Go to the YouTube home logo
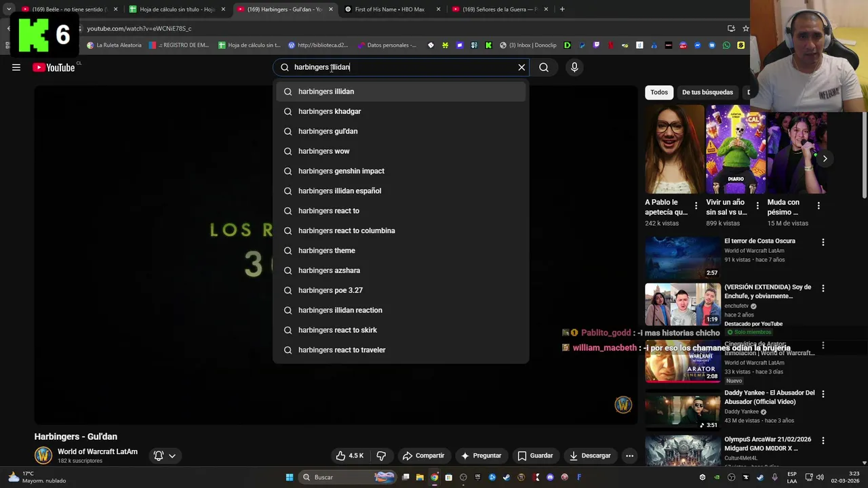868x488 pixels. click(54, 67)
